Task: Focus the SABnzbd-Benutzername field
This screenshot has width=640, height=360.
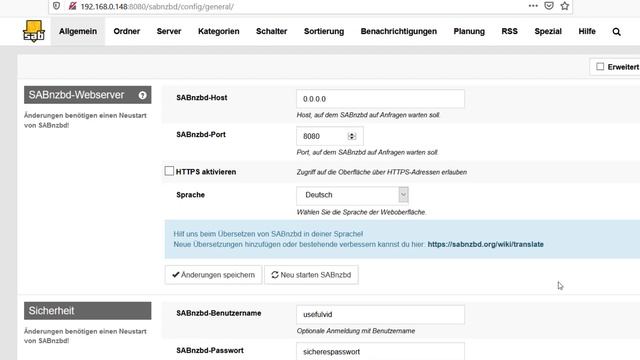Action: click(x=380, y=315)
